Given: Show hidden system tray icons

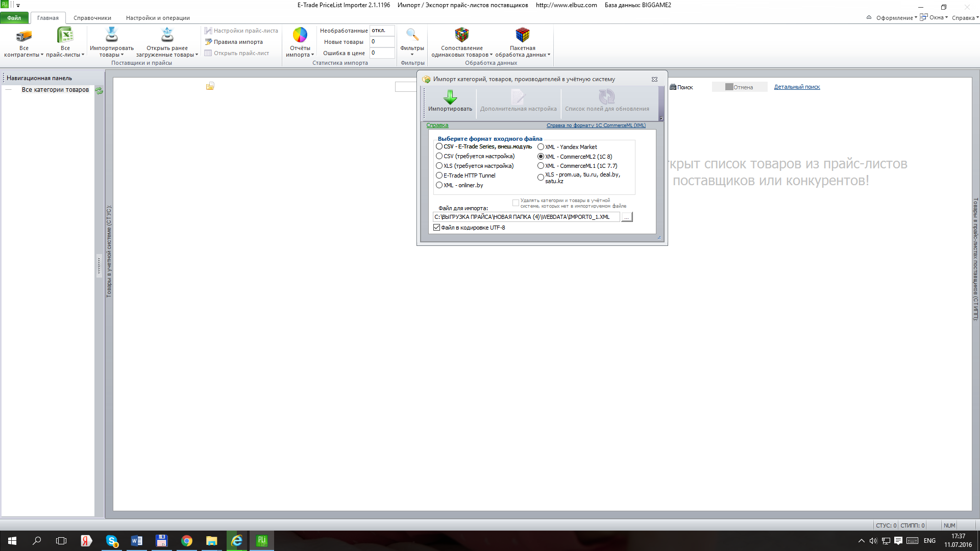Looking at the screenshot, I should (x=861, y=541).
